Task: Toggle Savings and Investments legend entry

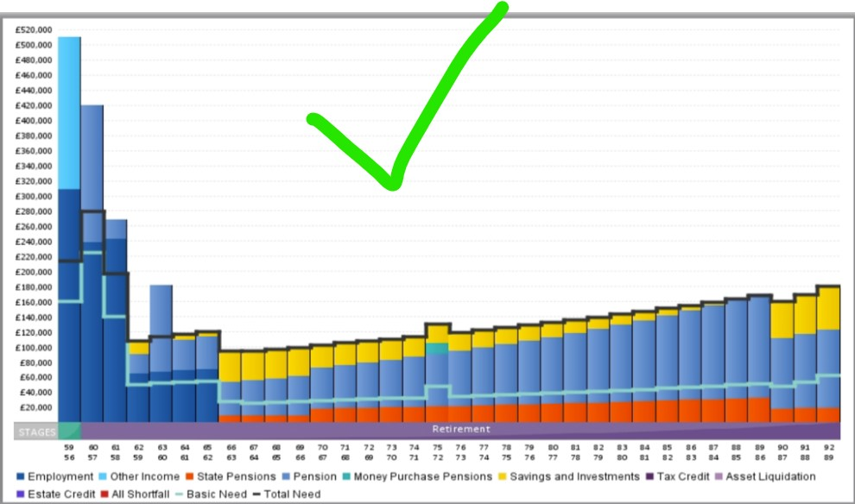Action: pyautogui.click(x=574, y=477)
